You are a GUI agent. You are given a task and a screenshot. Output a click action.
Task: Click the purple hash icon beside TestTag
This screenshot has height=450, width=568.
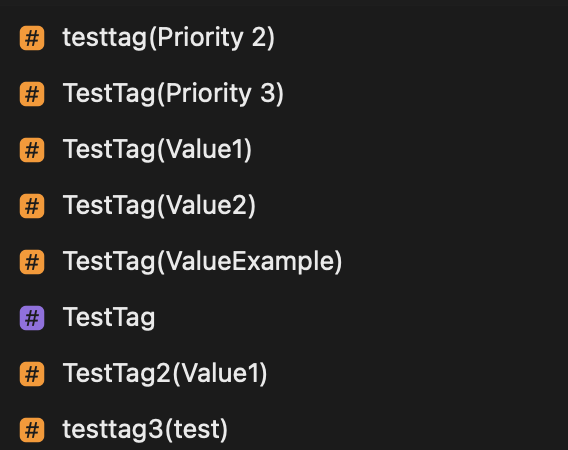[x=32, y=318]
